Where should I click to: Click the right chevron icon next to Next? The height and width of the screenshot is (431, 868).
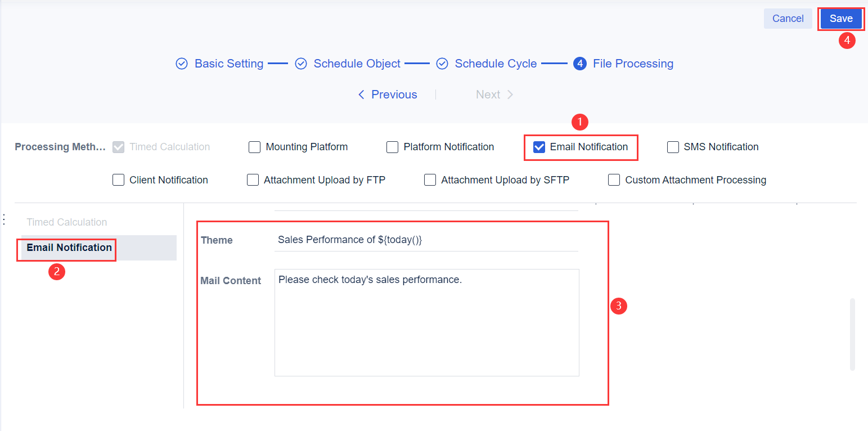(x=509, y=95)
